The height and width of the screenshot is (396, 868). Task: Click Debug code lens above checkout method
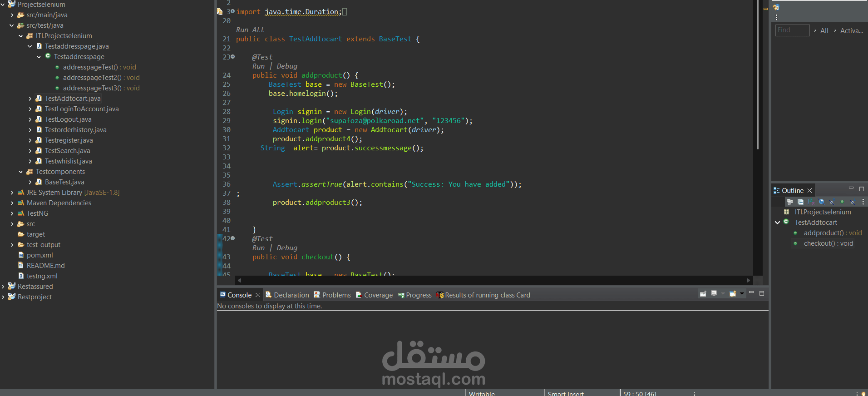coord(287,248)
